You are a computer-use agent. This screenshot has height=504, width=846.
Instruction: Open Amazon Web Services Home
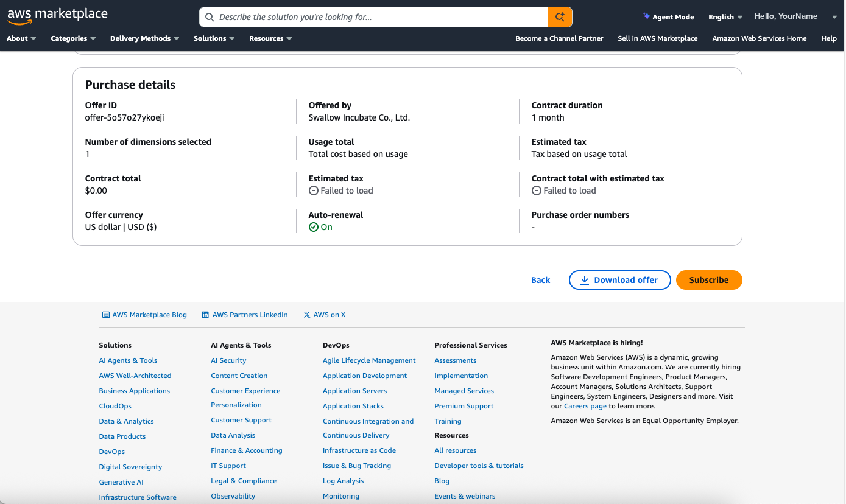tap(759, 38)
